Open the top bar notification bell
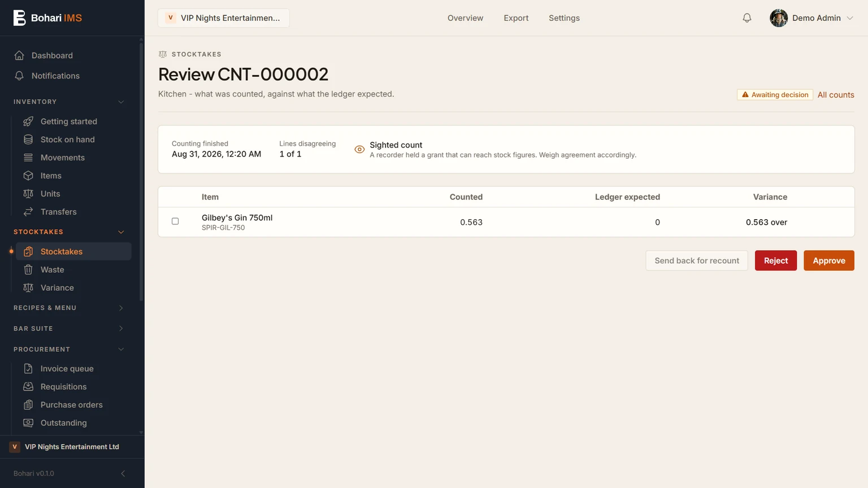 [x=747, y=18]
